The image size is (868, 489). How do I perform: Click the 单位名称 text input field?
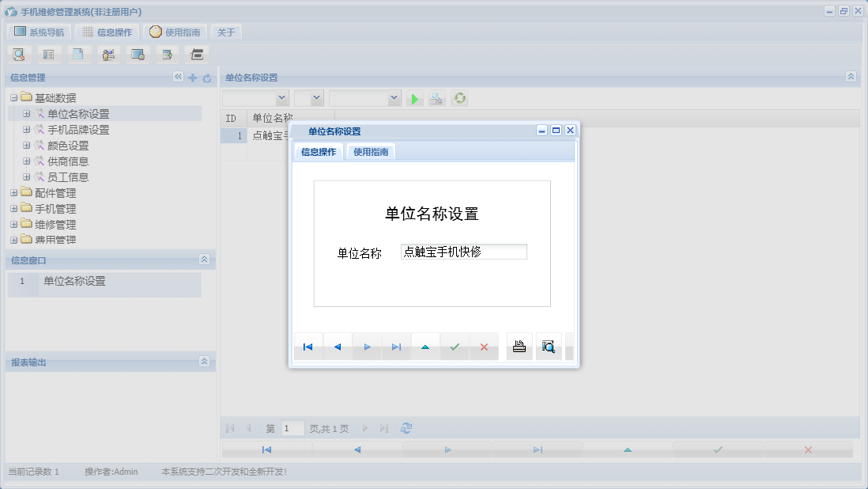463,251
